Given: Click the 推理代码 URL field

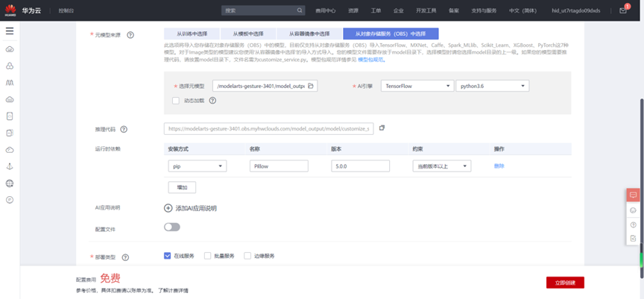Looking at the screenshot, I should click(268, 129).
